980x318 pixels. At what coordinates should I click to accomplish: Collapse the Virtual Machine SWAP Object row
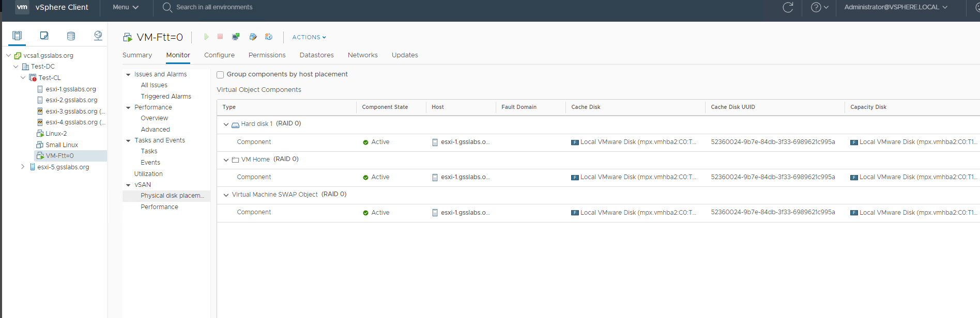(x=226, y=195)
